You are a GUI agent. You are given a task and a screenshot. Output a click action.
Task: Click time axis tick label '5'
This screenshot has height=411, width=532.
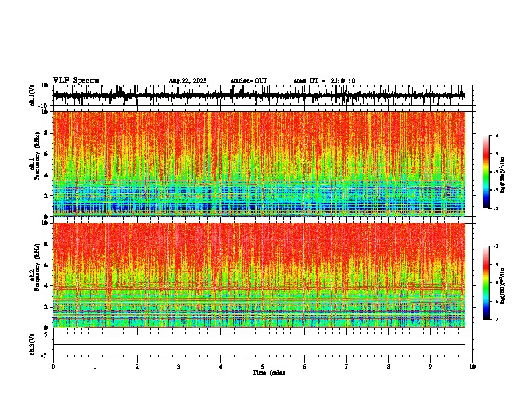click(263, 367)
